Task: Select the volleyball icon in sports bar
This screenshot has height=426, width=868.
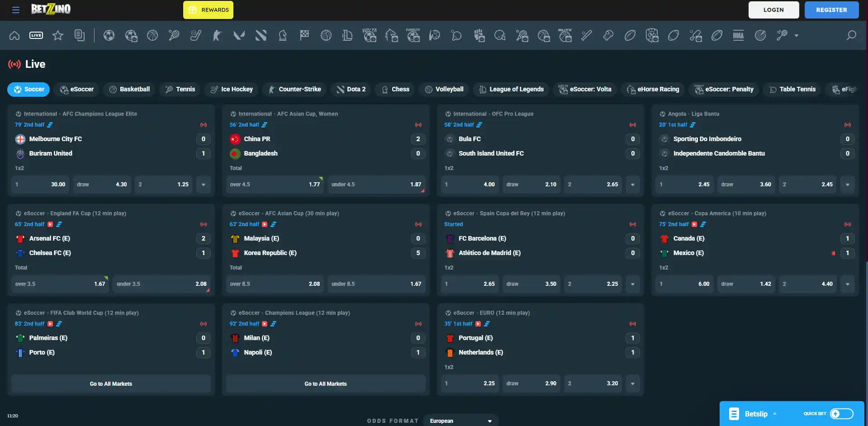Action: click(x=326, y=35)
